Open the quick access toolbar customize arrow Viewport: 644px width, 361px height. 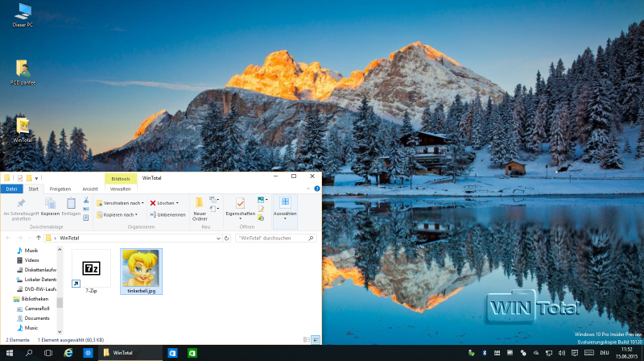pyautogui.click(x=36, y=178)
